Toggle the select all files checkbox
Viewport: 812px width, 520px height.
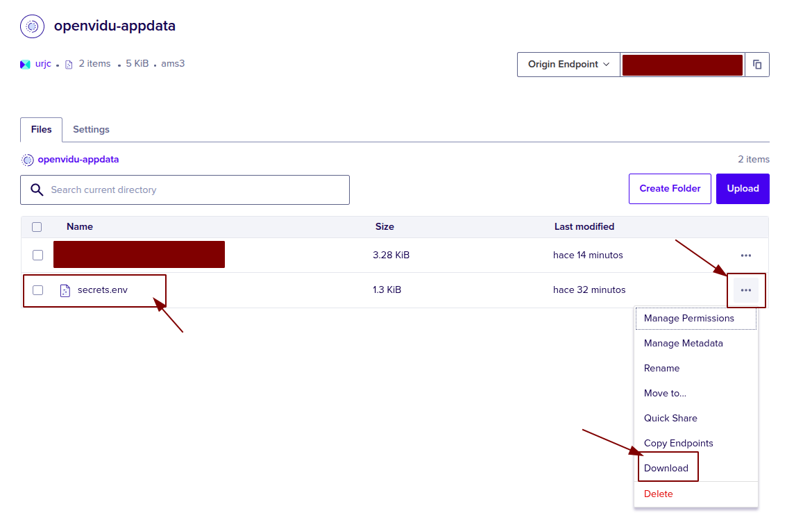(x=37, y=227)
